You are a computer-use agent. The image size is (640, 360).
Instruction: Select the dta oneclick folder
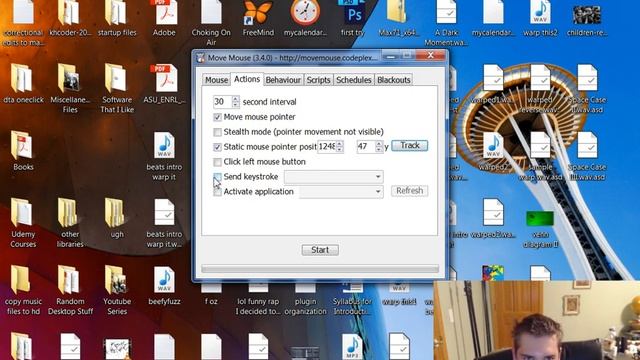(23, 84)
